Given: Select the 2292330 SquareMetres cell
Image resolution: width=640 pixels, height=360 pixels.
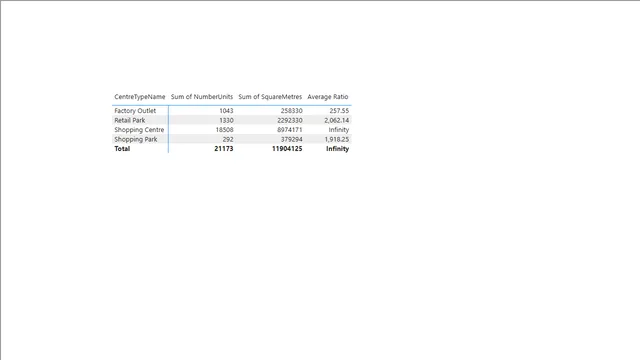Looking at the screenshot, I should point(290,120).
